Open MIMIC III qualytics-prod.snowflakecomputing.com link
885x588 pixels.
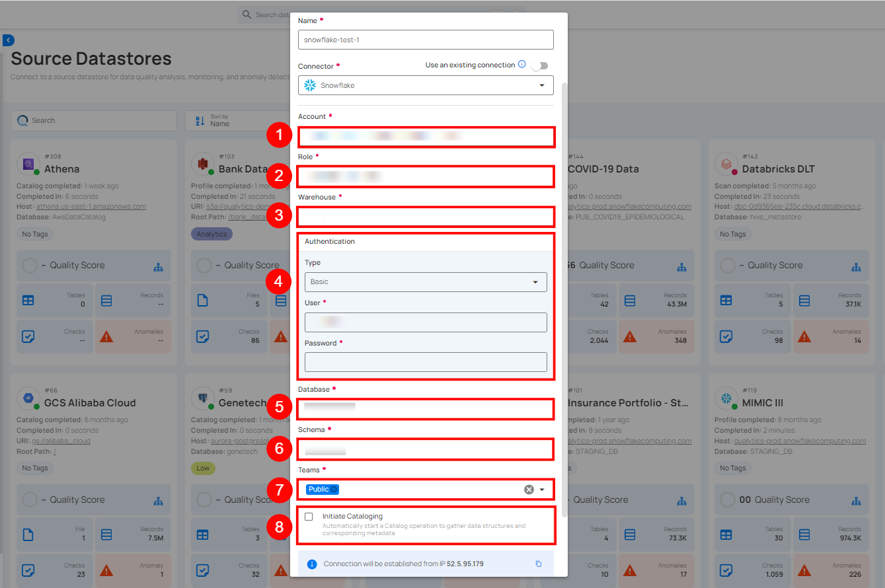click(x=800, y=441)
